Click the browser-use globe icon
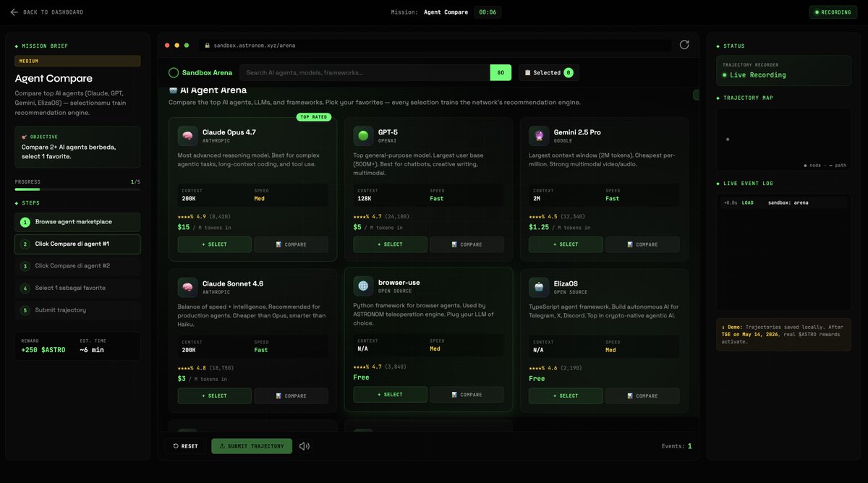This screenshot has width=868, height=483. pos(363,286)
